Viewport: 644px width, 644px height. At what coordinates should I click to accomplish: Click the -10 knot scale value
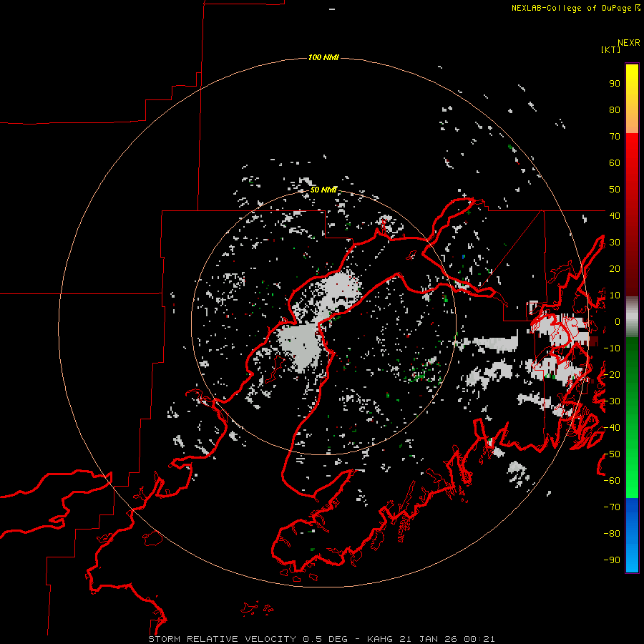(612, 348)
